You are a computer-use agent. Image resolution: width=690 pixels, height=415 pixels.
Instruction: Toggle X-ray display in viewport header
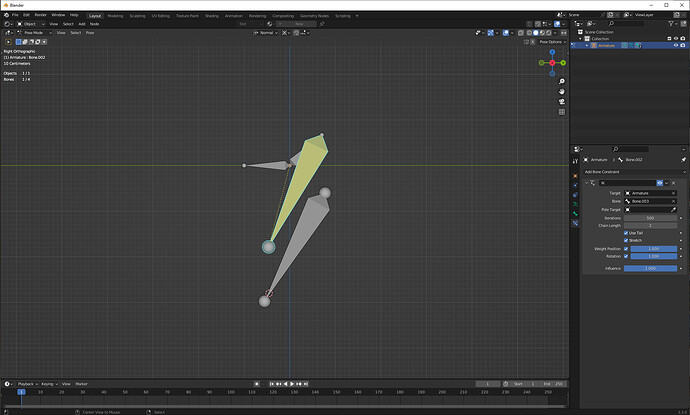click(521, 33)
